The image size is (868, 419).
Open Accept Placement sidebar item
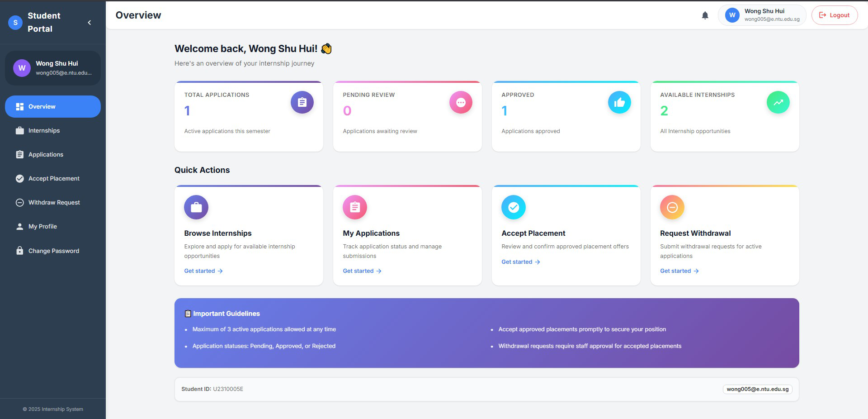(54, 179)
